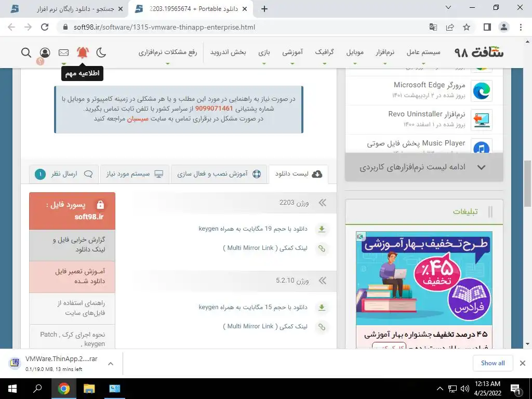The image size is (532, 399).
Task: Bookmark this page with the star
Action: 467,27
